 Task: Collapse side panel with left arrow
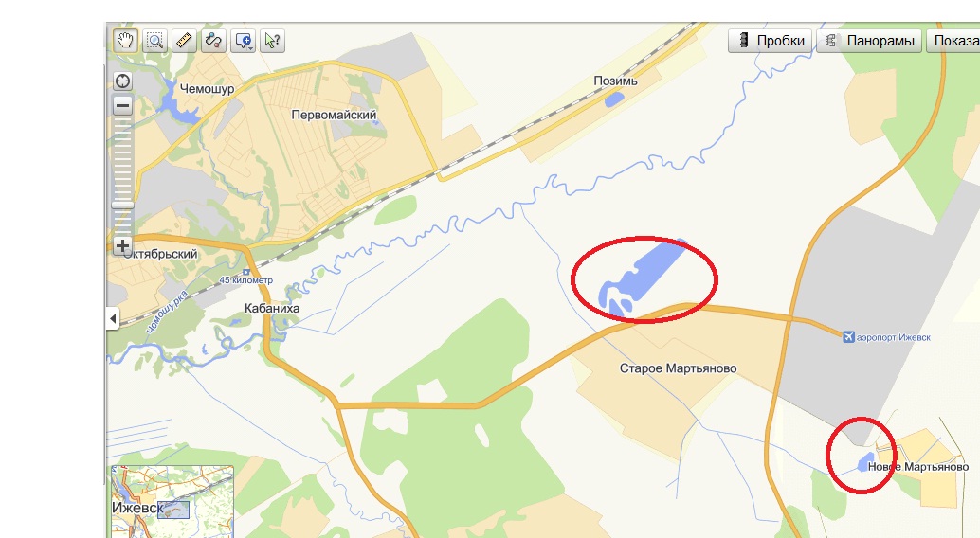(113, 318)
